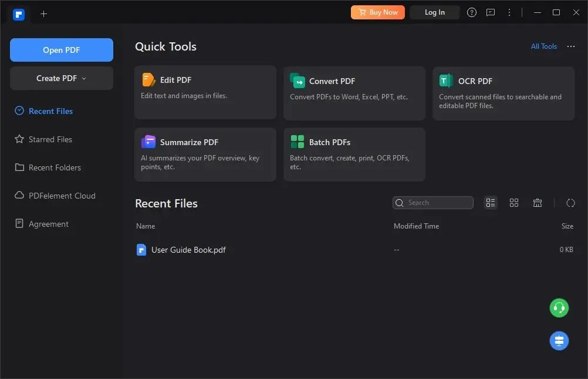Screen dimensions: 588x379
Task: Click the blue floating assistant button
Action: (559, 341)
